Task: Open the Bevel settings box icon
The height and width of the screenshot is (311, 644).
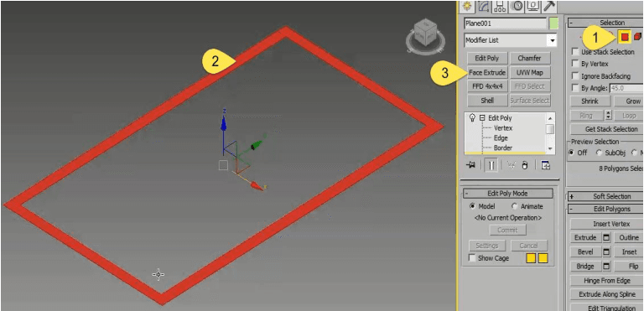Action: (x=605, y=251)
